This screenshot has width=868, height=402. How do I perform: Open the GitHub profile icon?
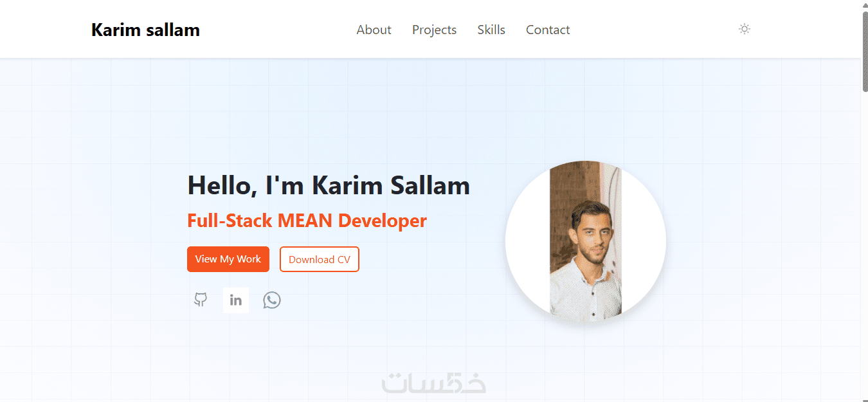click(201, 300)
